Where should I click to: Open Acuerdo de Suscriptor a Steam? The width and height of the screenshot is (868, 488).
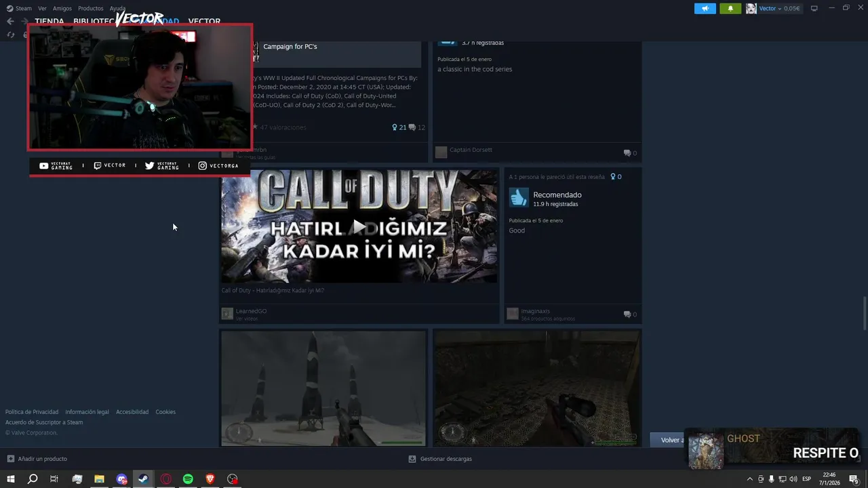(x=44, y=422)
